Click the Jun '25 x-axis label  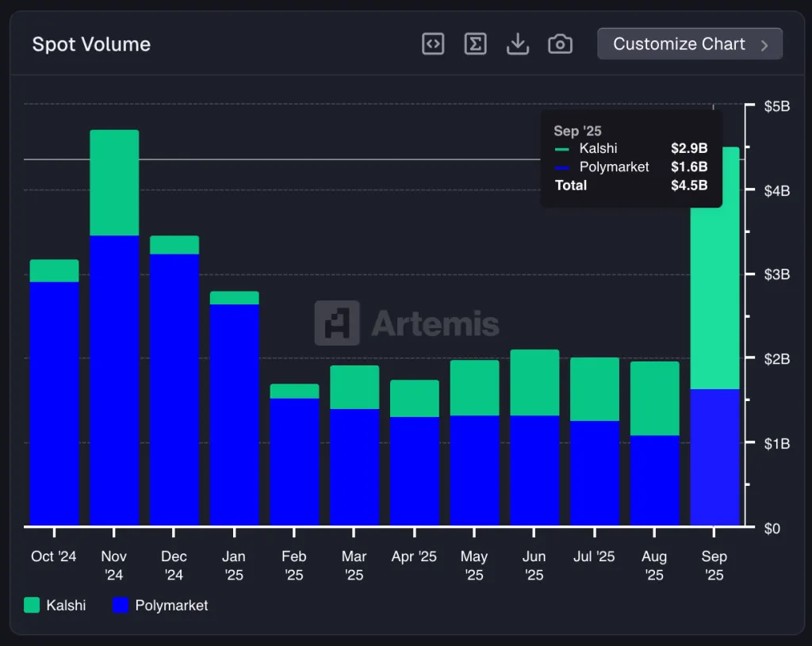point(534,565)
